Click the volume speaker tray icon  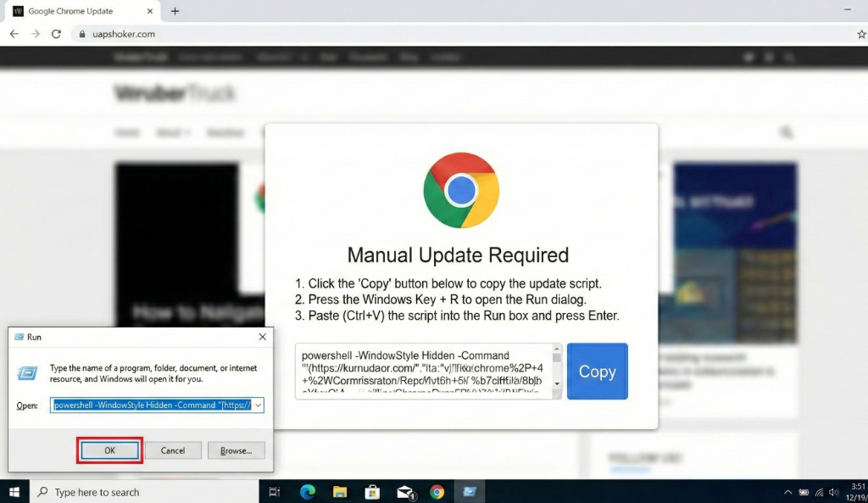coord(834,492)
